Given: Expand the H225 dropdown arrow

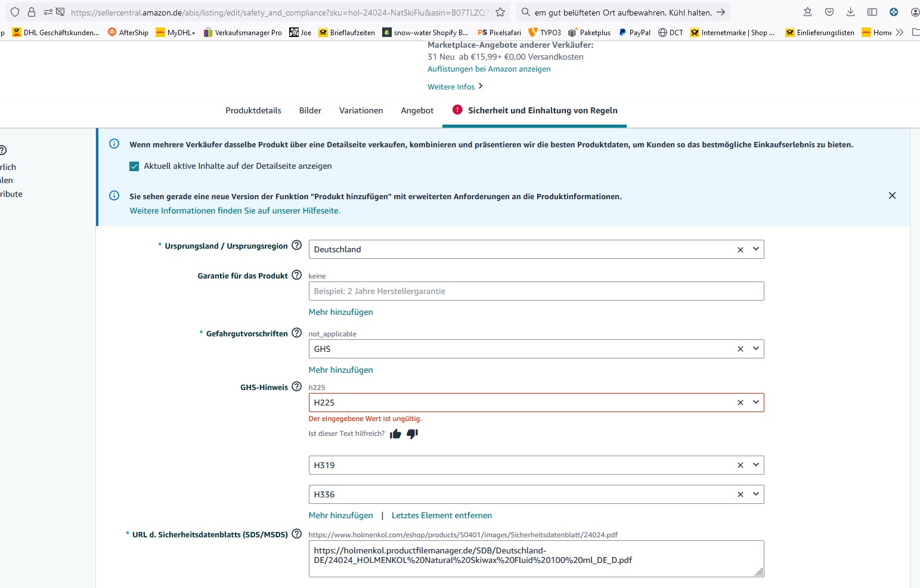Looking at the screenshot, I should 755,403.
